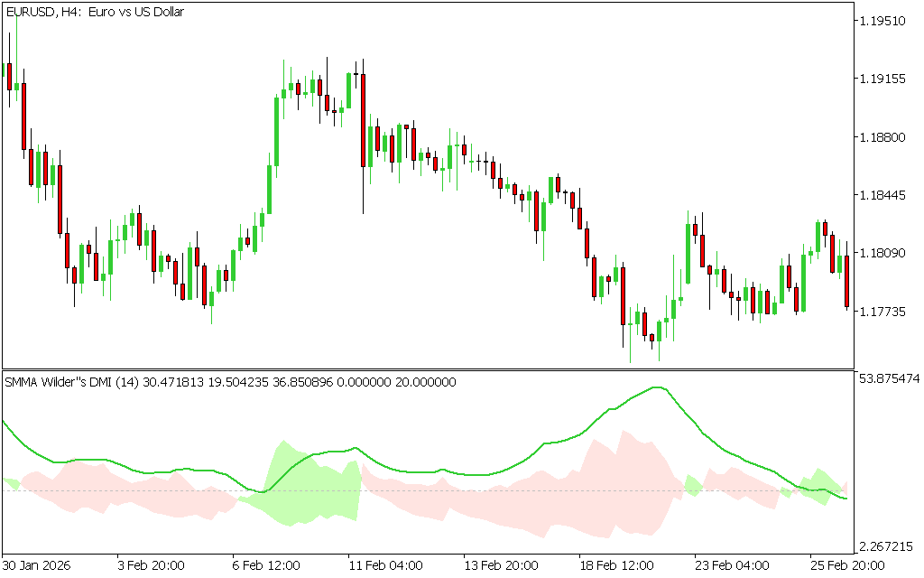Viewport: 924px width, 578px height.
Task: Click the 2.267215 indicator scale minimum
Action: click(889, 547)
